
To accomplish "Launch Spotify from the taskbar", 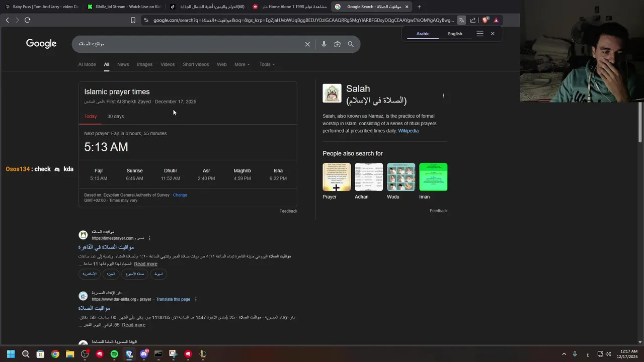I will tap(114, 354).
